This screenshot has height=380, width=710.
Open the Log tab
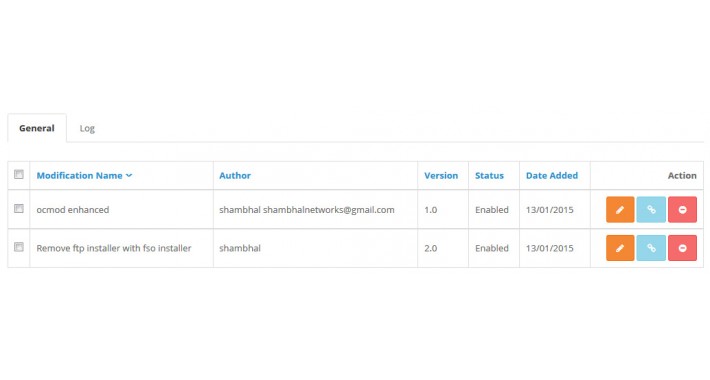click(87, 128)
